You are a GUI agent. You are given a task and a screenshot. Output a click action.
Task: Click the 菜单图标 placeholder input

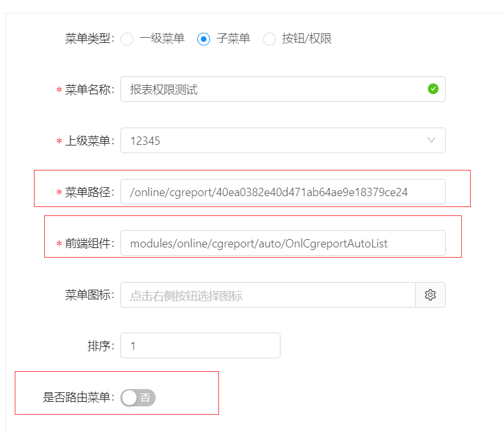(268, 295)
